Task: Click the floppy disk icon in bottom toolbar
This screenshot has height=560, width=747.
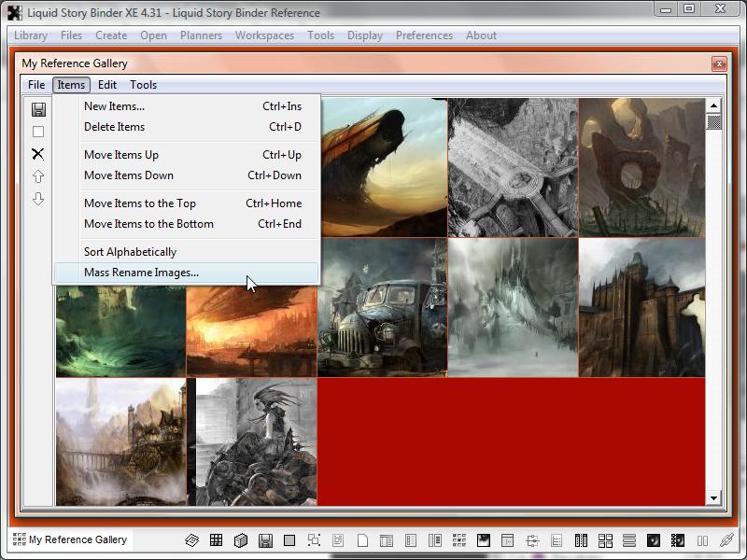Action: click(x=265, y=540)
